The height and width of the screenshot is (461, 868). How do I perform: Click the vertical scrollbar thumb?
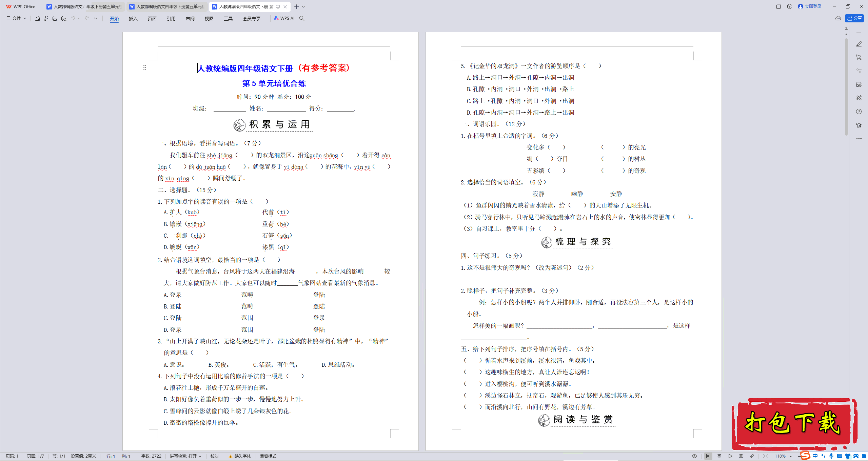coord(846,86)
